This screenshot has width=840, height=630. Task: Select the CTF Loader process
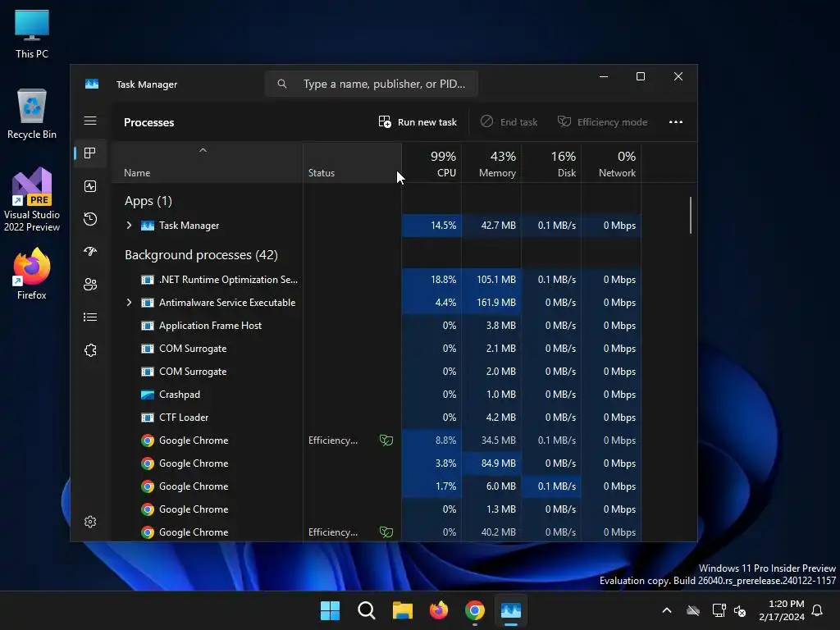tap(377, 418)
